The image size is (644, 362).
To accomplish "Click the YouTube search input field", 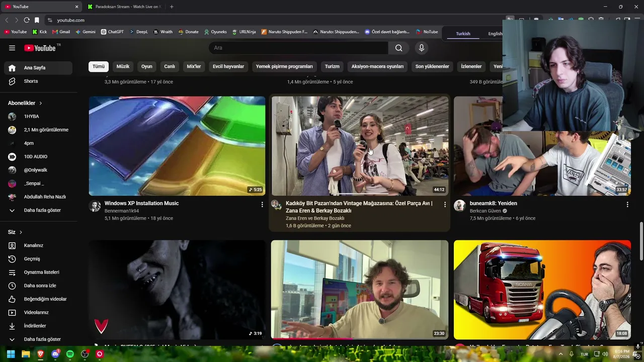I will (298, 48).
